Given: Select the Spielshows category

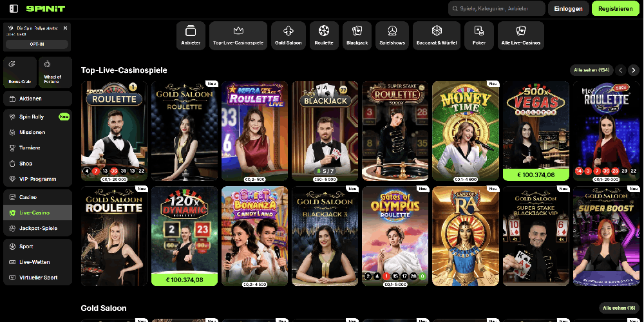Looking at the screenshot, I should 392,35.
